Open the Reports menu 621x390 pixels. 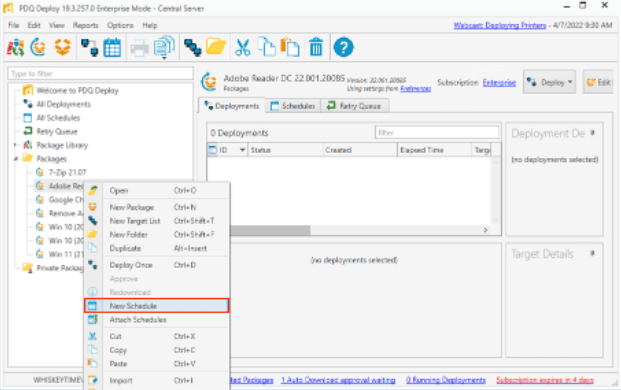(85, 25)
